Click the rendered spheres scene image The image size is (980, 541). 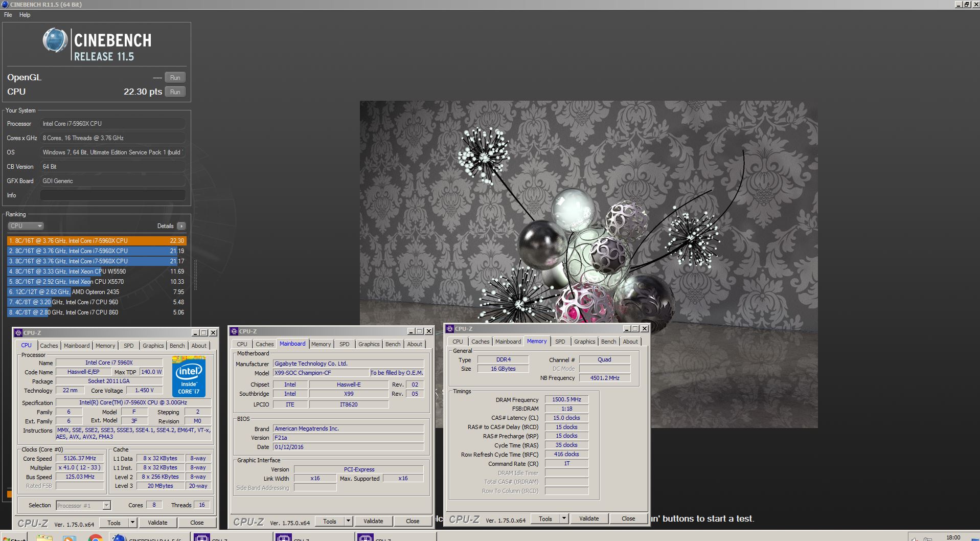[x=588, y=264]
